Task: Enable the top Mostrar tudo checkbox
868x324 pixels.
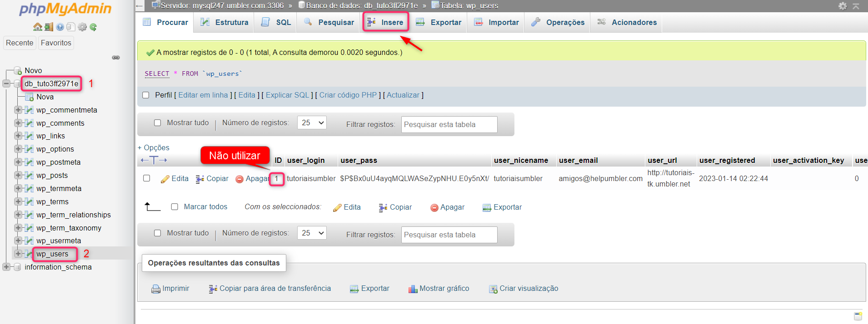Action: (x=158, y=123)
